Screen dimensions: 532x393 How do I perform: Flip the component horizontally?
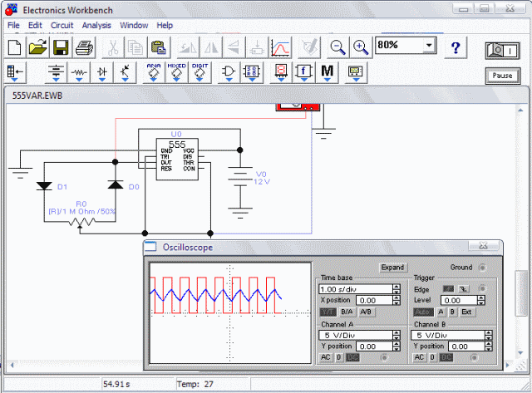[211, 47]
